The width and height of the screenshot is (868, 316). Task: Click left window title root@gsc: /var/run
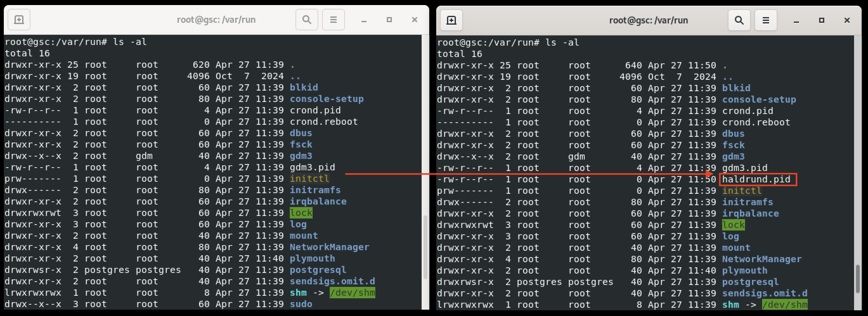click(216, 20)
